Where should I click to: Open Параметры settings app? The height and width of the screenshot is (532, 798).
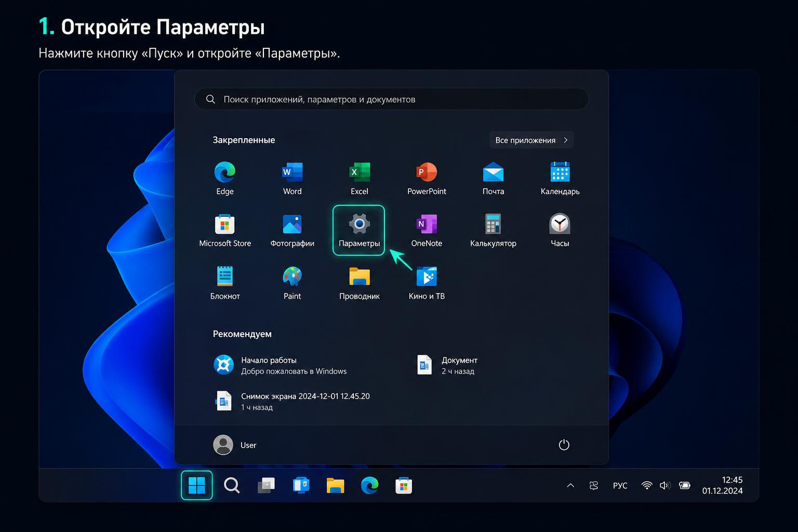point(359,230)
